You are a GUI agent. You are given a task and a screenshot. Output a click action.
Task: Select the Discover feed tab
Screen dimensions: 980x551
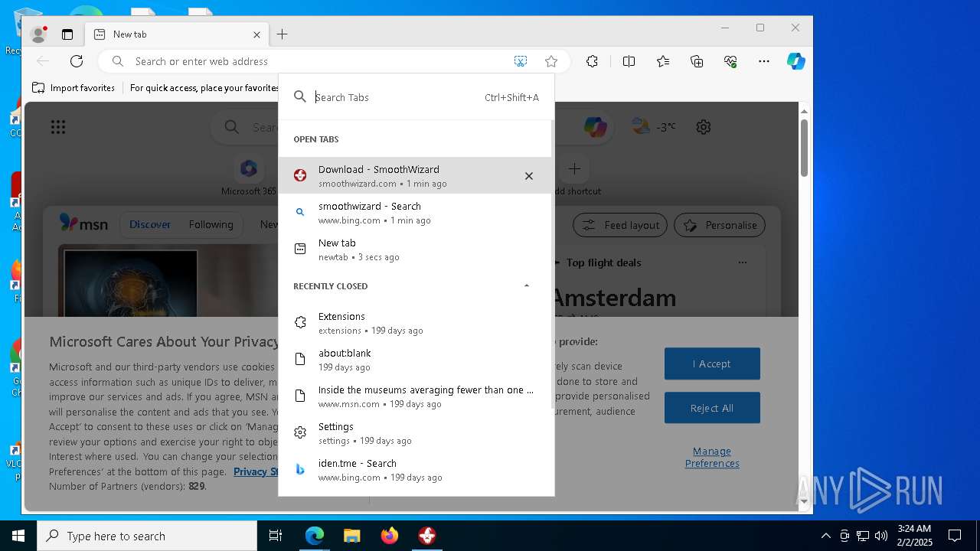[x=150, y=224]
